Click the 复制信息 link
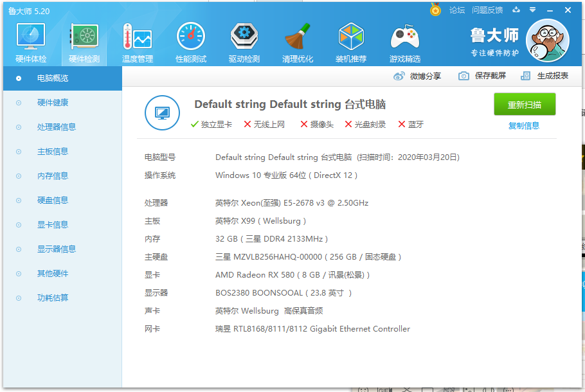Viewport: 585px width, 392px height. [524, 126]
